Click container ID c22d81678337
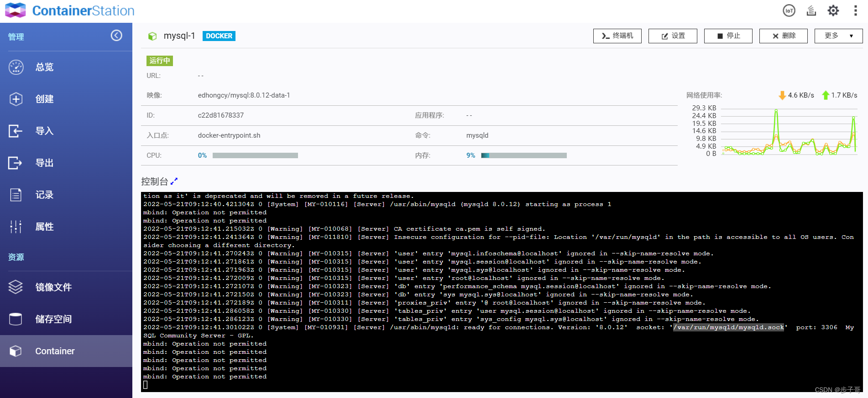The width and height of the screenshot is (868, 398). click(x=221, y=115)
